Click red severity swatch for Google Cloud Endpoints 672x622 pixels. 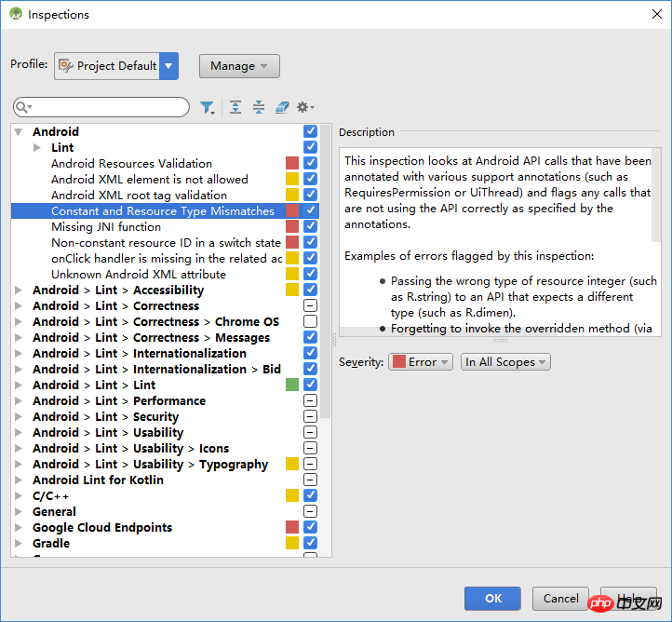[x=292, y=527]
